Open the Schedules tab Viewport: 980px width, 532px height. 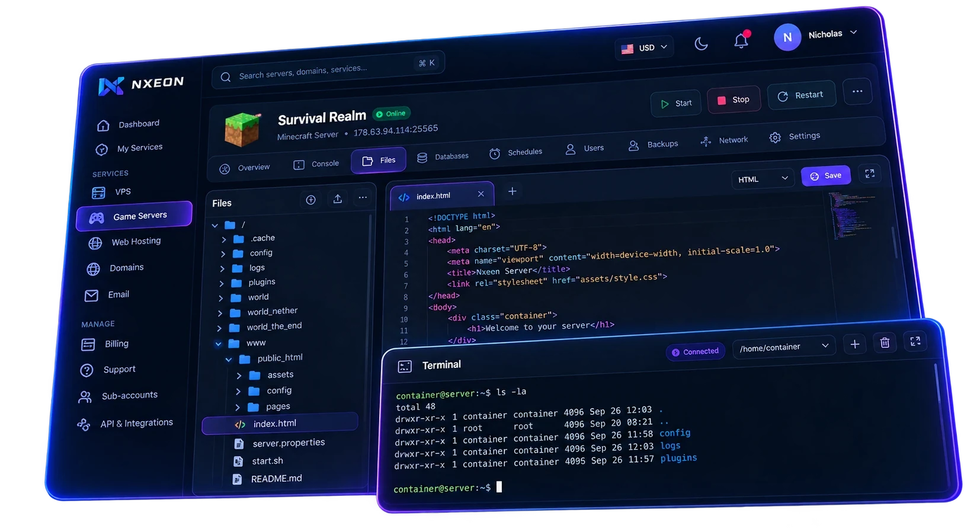tap(515, 153)
